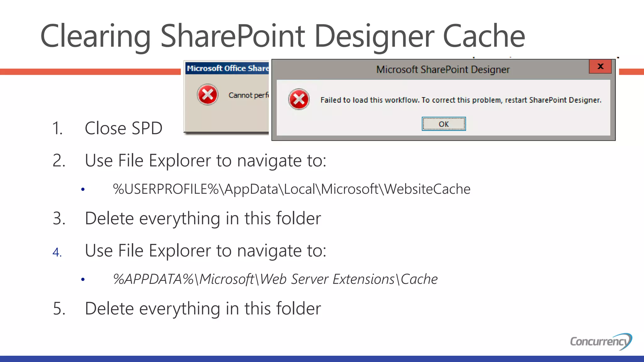Click step 3 'Delete everything in this folder'
Viewport: 644px width, 362px height.
click(203, 218)
